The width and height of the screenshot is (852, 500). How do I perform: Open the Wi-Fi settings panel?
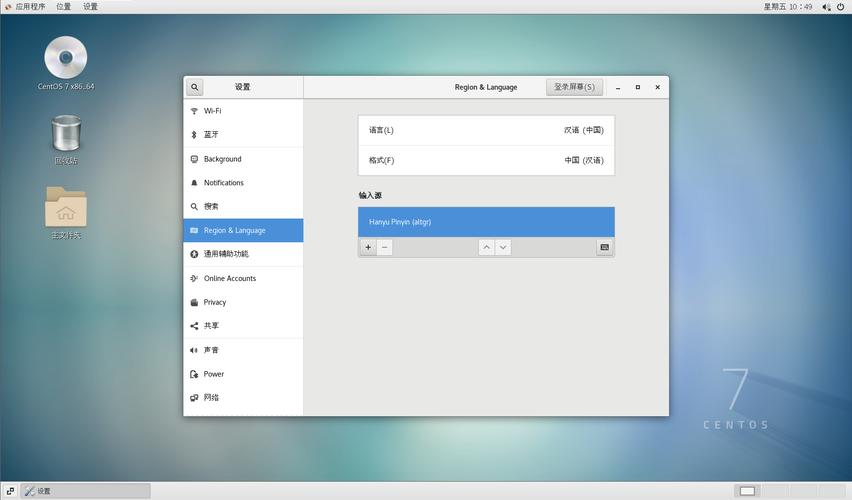point(243,111)
